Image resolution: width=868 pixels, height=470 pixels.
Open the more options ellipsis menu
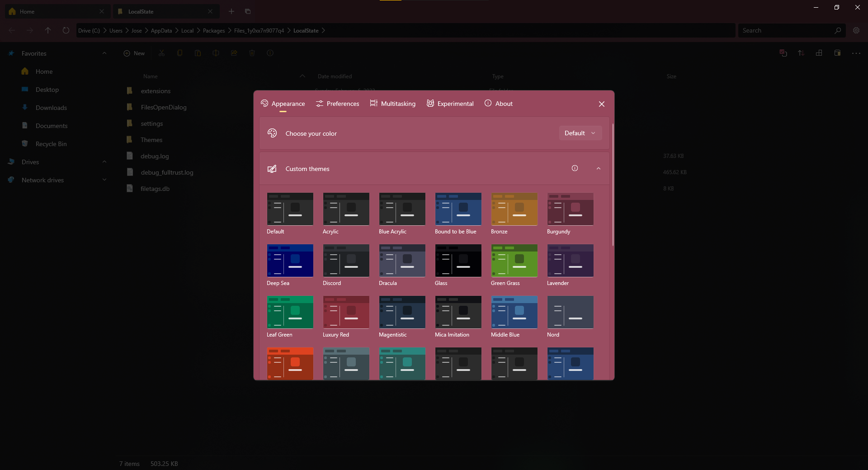tap(856, 53)
